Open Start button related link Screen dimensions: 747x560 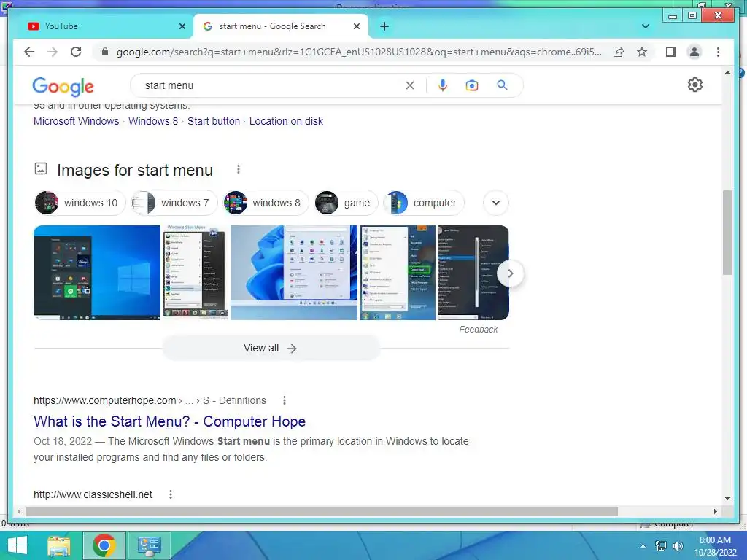(x=214, y=121)
